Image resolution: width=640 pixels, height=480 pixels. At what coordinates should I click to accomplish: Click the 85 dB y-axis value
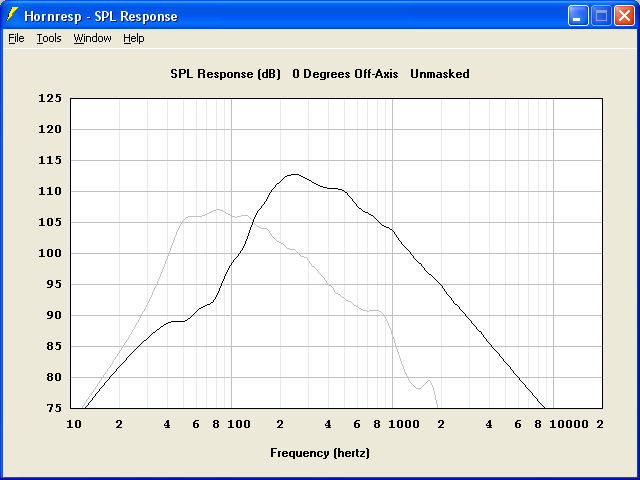tap(54, 347)
